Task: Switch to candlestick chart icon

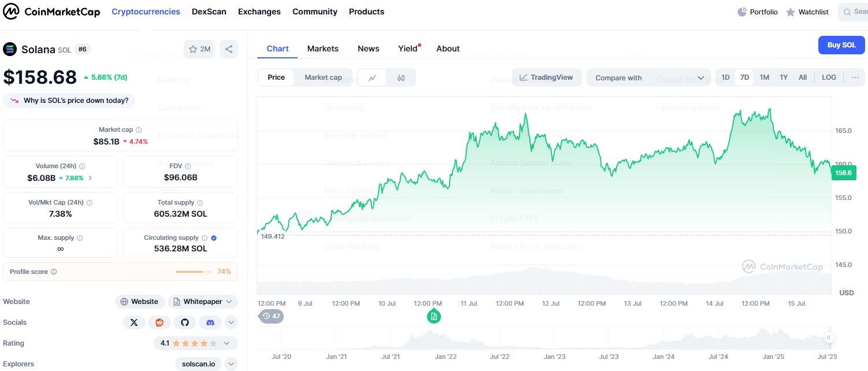Action: tap(401, 77)
